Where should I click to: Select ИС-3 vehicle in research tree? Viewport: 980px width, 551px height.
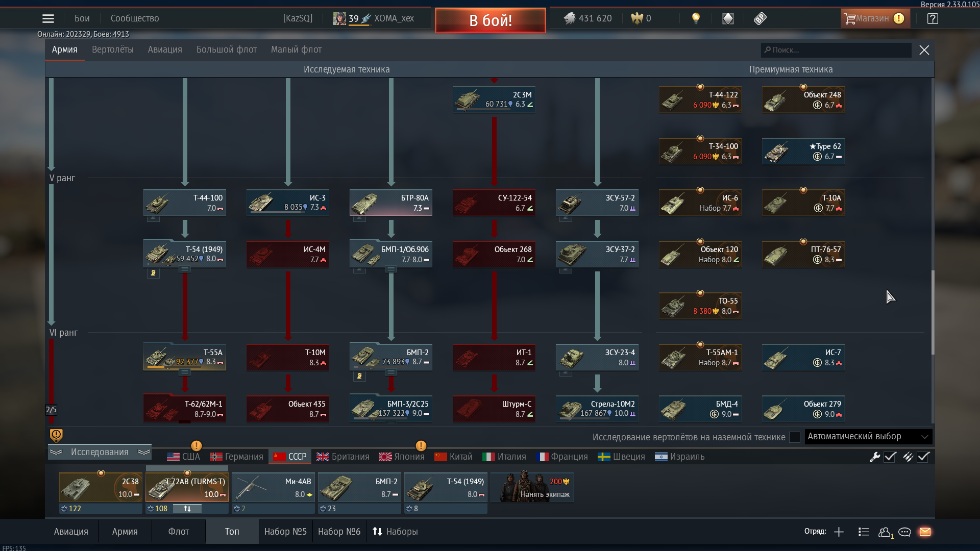click(x=288, y=203)
